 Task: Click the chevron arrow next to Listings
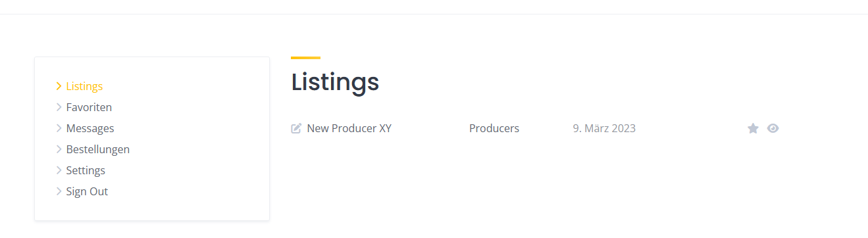point(59,86)
